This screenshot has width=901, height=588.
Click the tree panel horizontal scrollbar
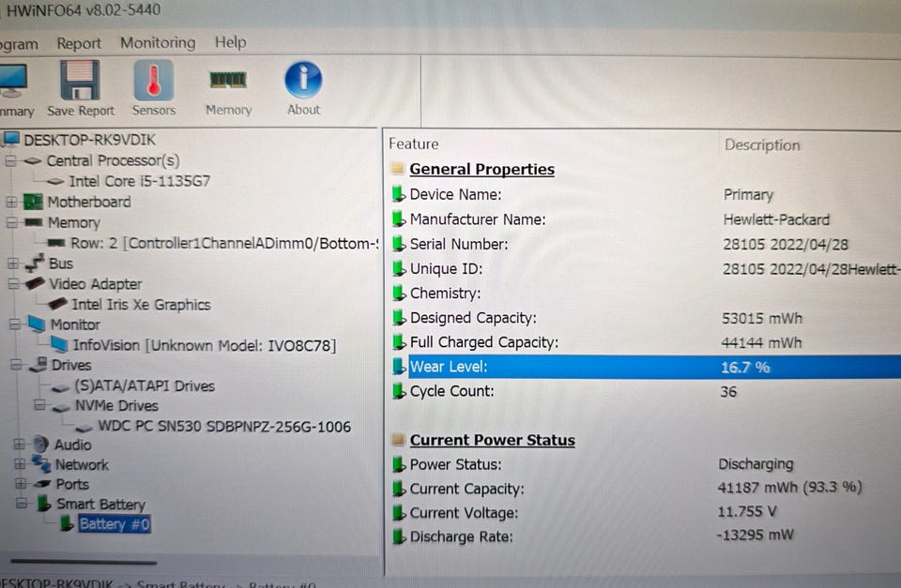tap(84, 562)
